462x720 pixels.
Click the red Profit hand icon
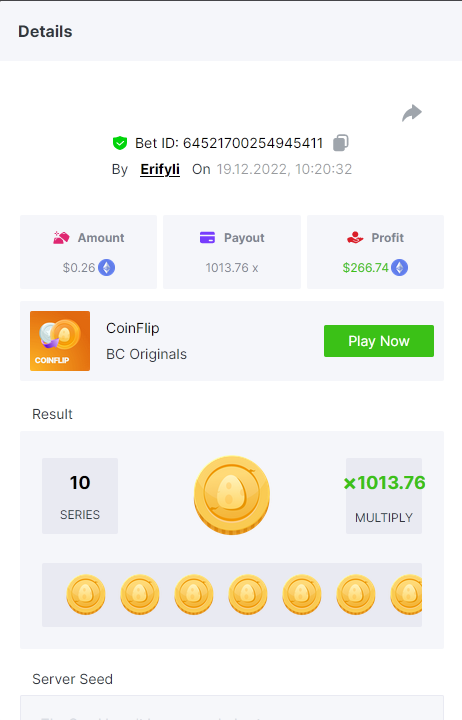coord(355,237)
